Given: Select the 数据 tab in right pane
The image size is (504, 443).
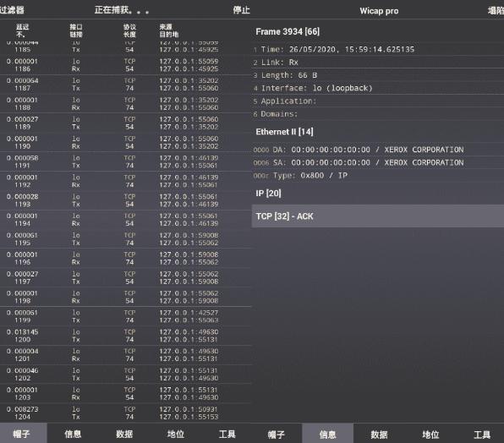Looking at the screenshot, I should (379, 434).
